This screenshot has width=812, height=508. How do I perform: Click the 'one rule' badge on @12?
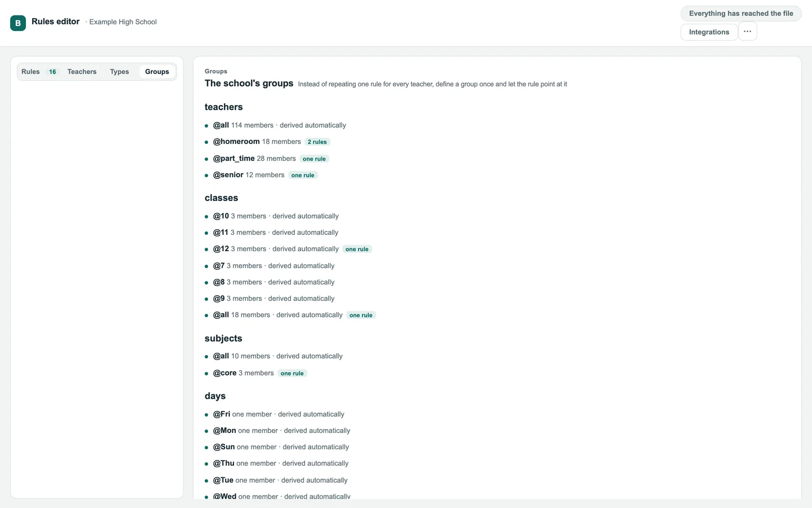pos(357,249)
